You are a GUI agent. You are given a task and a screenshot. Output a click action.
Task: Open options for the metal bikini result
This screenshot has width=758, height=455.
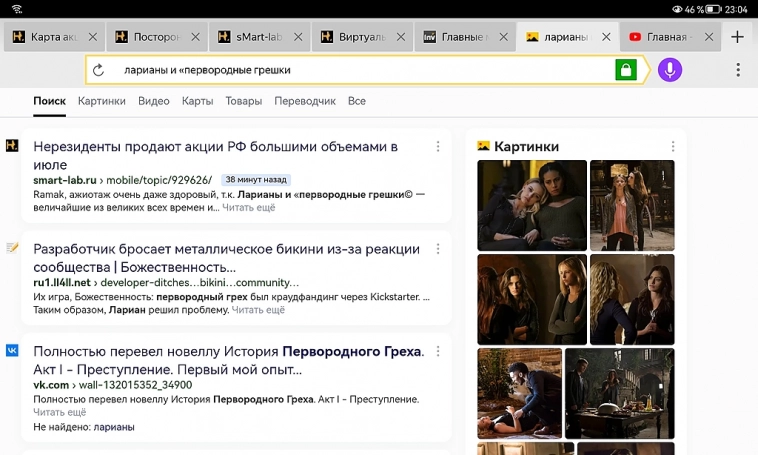click(437, 249)
